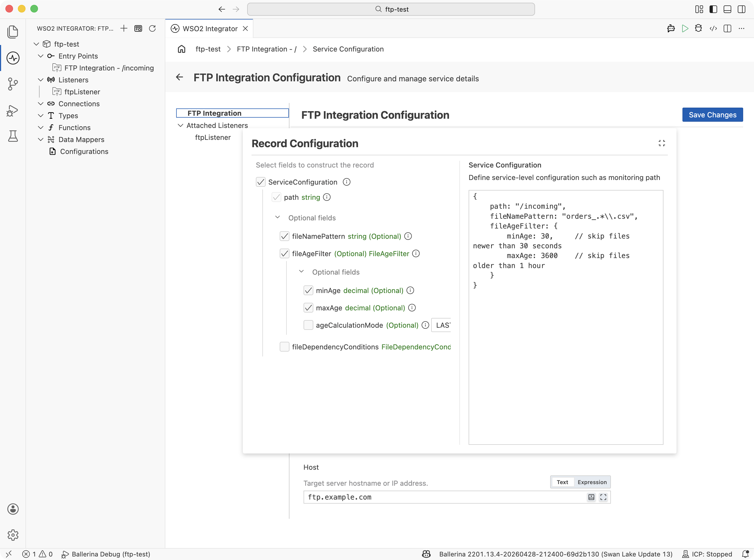Show info for fileNamePattern field
Viewport: 754px width, 560px height.
(x=408, y=236)
